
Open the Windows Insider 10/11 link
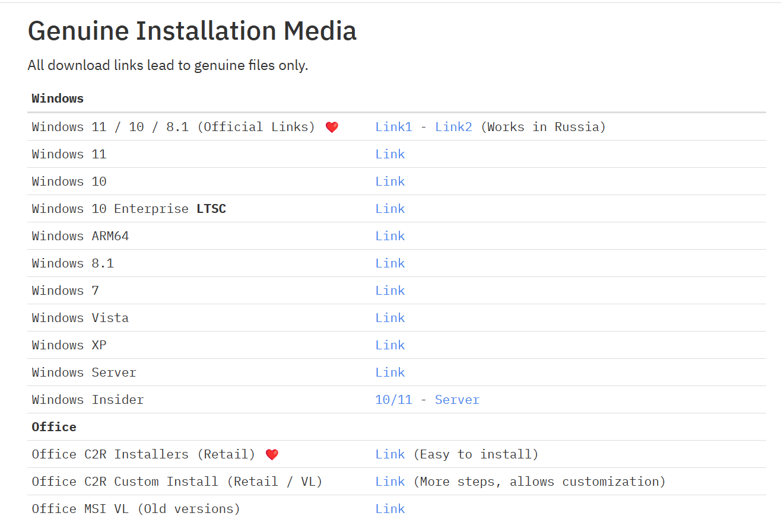point(393,400)
